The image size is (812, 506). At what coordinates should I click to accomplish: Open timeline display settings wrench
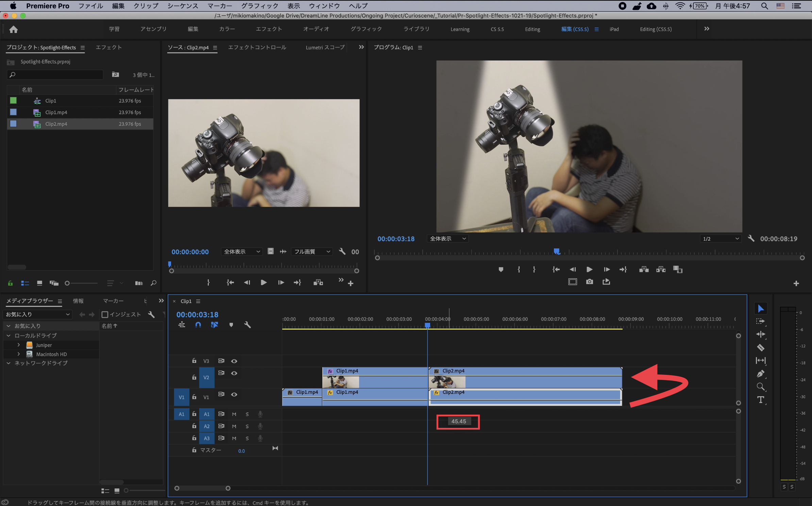248,325
